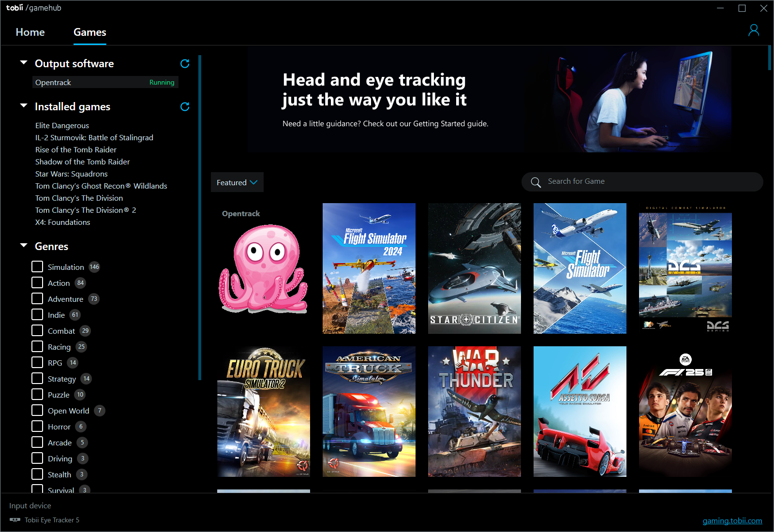Check the Puzzle genre box

[x=37, y=394]
